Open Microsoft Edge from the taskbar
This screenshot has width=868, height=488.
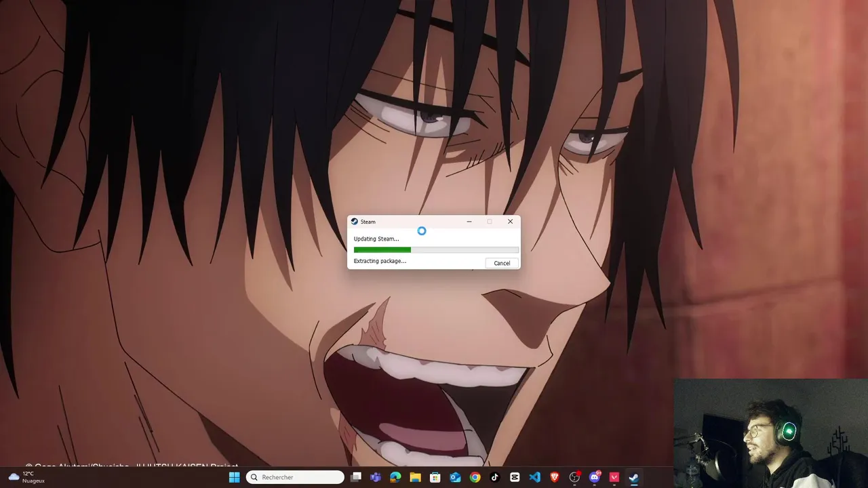(395, 477)
